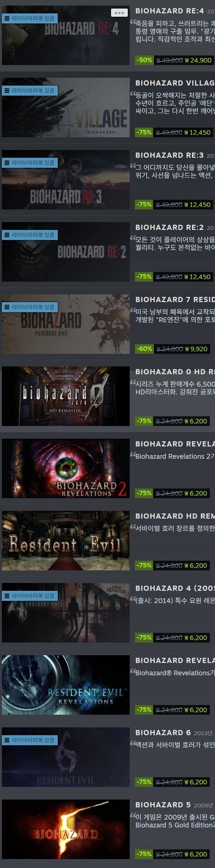215x868 pixels.
Task: Click the ₩12,450 price on BIOHAZARD RE:2
Action: [200, 276]
